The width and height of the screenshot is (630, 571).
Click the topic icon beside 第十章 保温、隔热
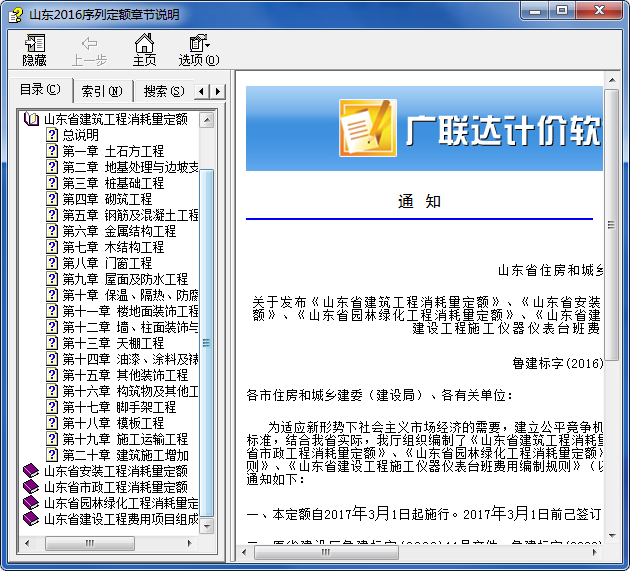pos(52,295)
